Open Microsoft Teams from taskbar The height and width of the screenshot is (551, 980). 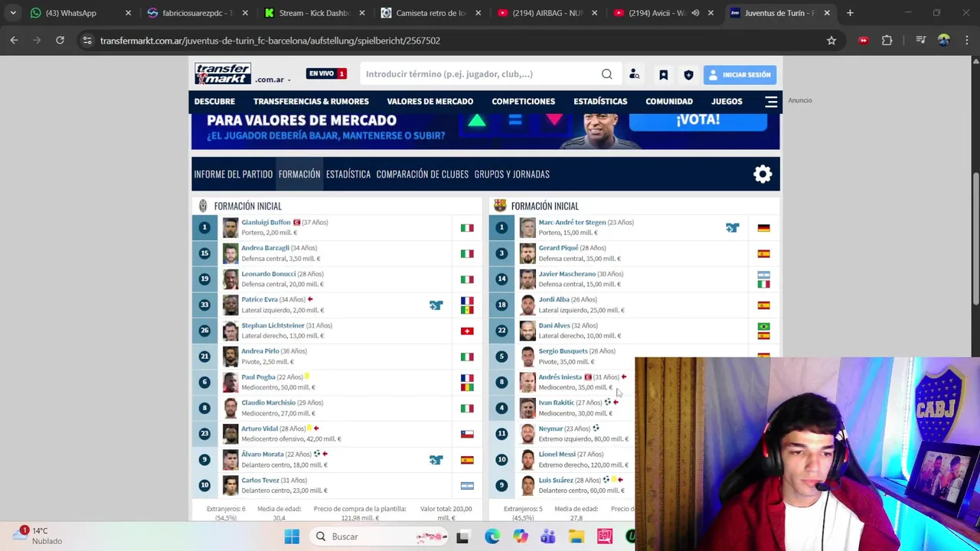click(548, 536)
